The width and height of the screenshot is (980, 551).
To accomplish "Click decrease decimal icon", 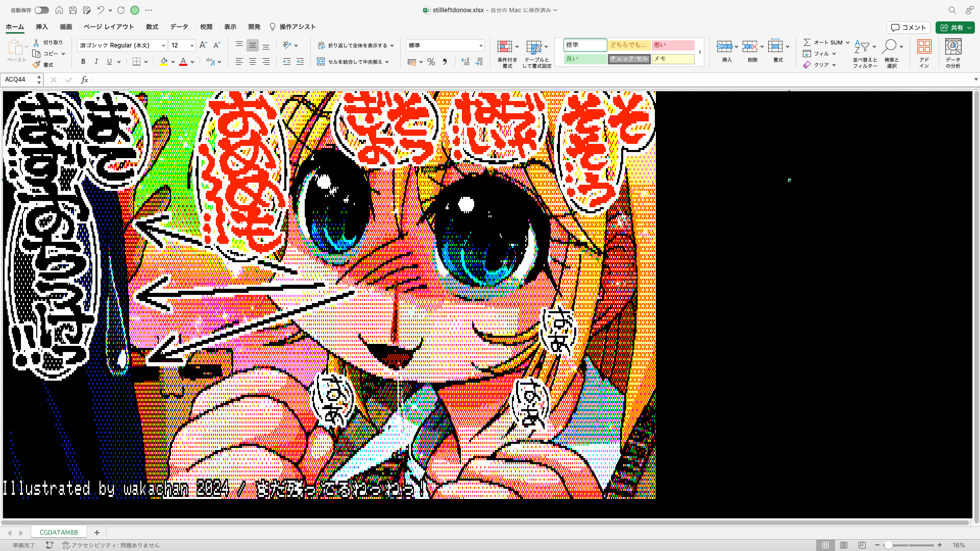I will [479, 62].
